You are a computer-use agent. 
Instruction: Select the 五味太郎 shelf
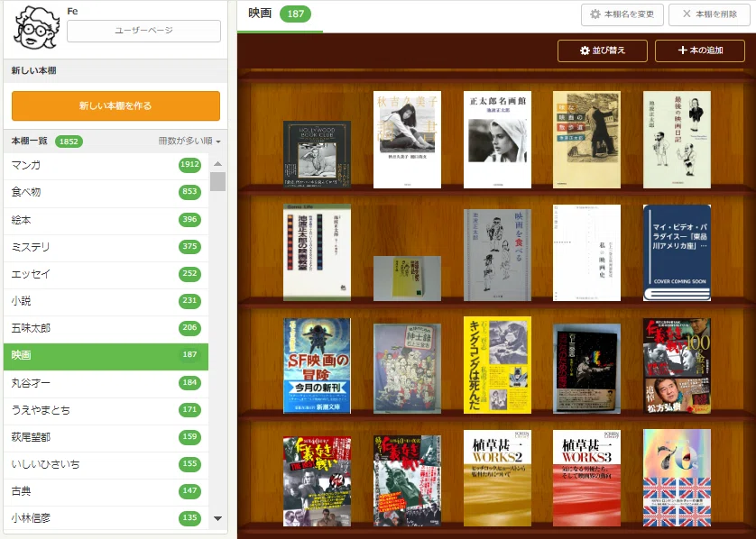(106, 328)
